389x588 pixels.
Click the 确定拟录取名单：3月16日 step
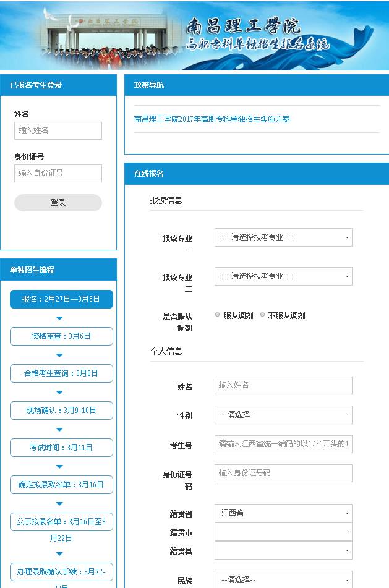click(x=61, y=485)
